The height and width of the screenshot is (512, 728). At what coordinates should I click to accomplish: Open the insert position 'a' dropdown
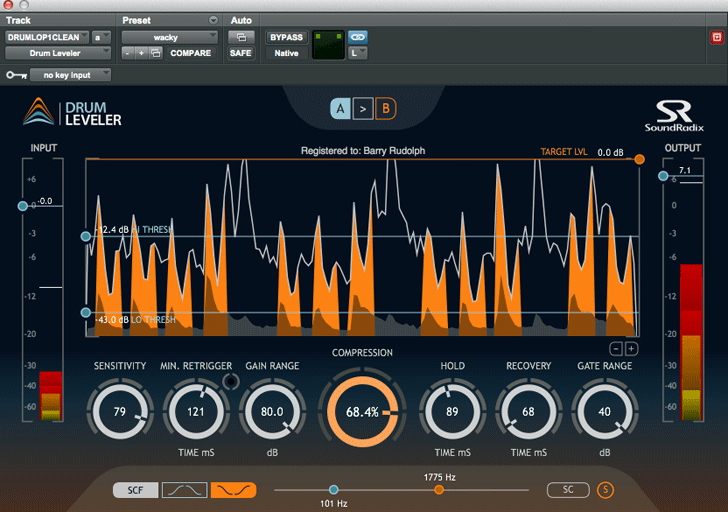[x=101, y=37]
